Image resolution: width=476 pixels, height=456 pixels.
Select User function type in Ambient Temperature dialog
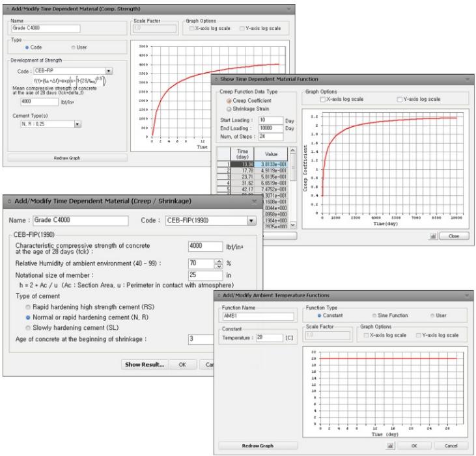(x=432, y=315)
